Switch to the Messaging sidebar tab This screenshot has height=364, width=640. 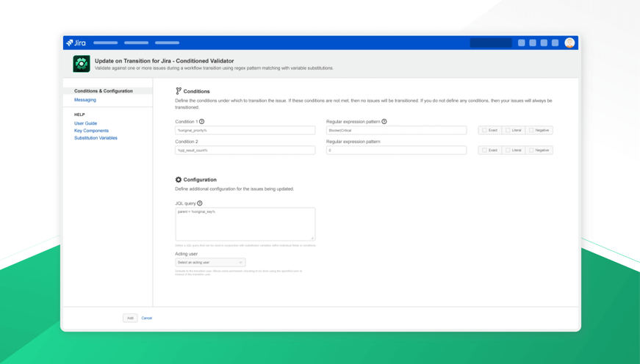click(85, 100)
